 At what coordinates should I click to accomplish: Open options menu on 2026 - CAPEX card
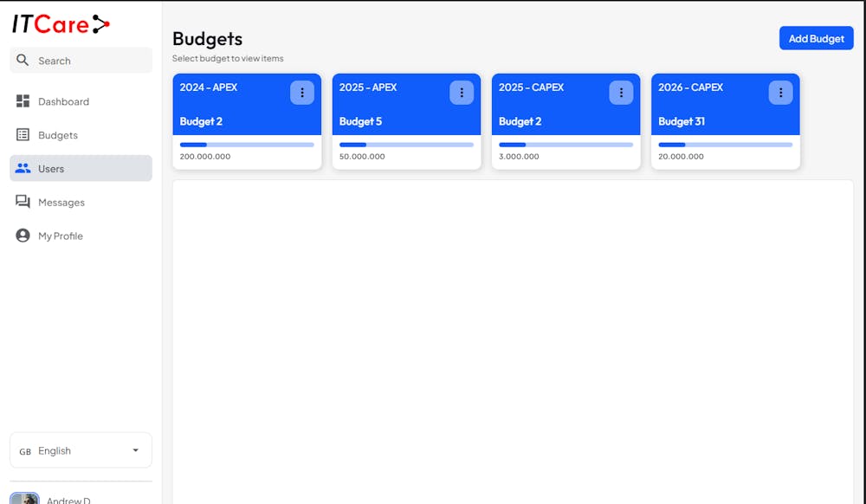click(x=781, y=93)
